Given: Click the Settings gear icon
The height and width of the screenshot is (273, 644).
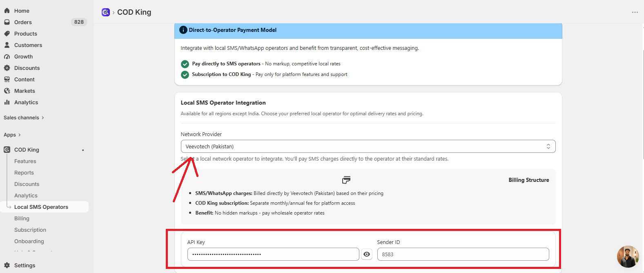Looking at the screenshot, I should (7, 265).
